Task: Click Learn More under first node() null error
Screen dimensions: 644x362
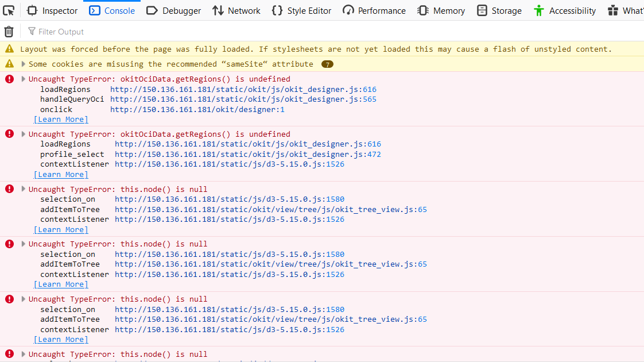Action: [x=61, y=229]
